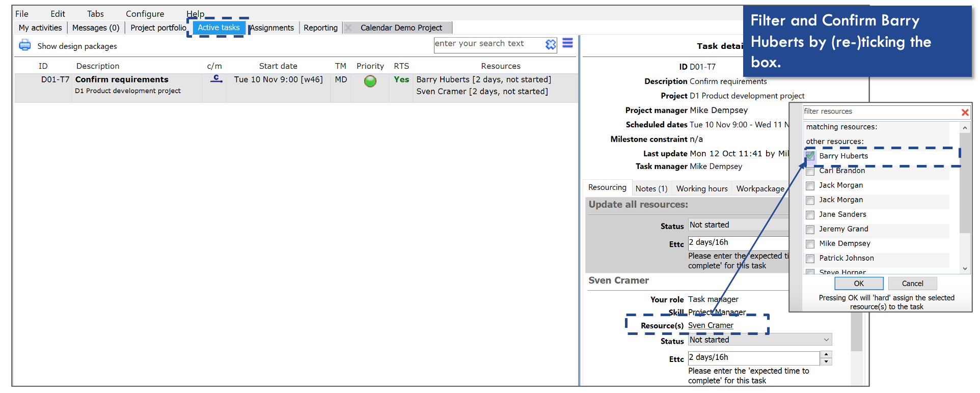
Task: Open the Edit menu
Action: (x=58, y=14)
